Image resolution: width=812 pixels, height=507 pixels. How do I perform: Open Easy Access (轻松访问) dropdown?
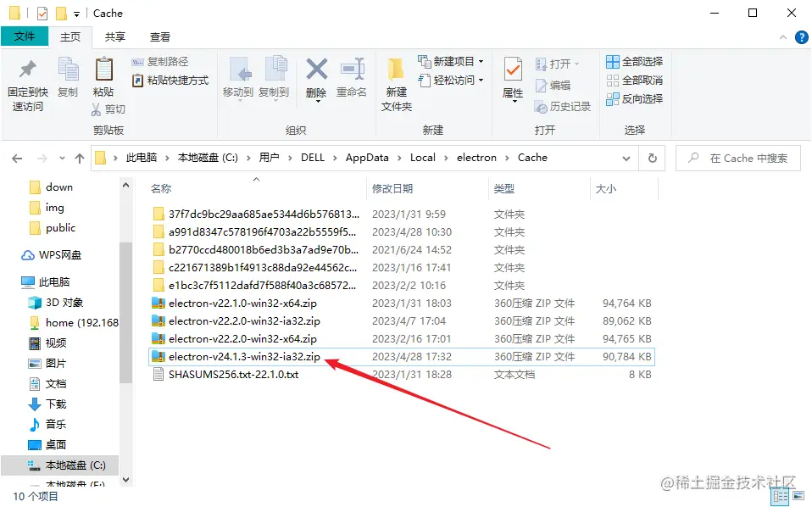(x=451, y=81)
